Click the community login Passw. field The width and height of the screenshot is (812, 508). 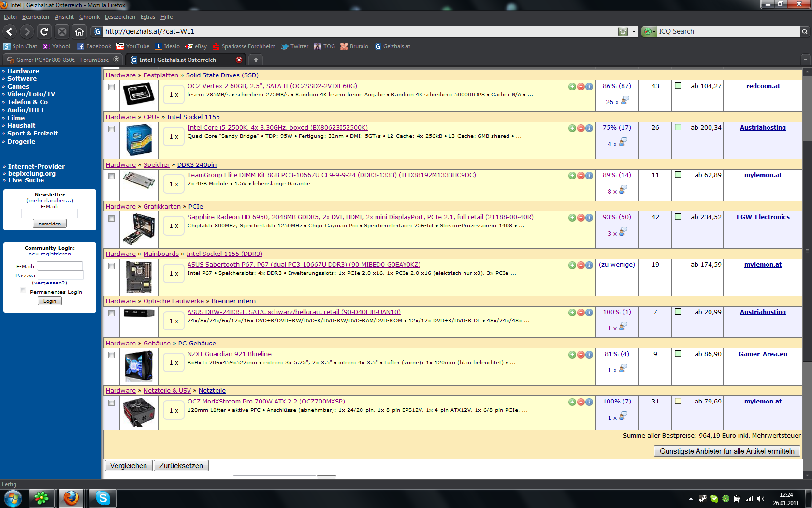coord(60,275)
